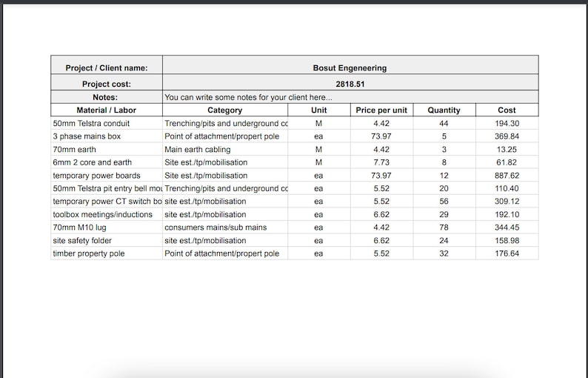Select the 50mm Telstra conduit row label
The image size is (588, 378).
107,123
